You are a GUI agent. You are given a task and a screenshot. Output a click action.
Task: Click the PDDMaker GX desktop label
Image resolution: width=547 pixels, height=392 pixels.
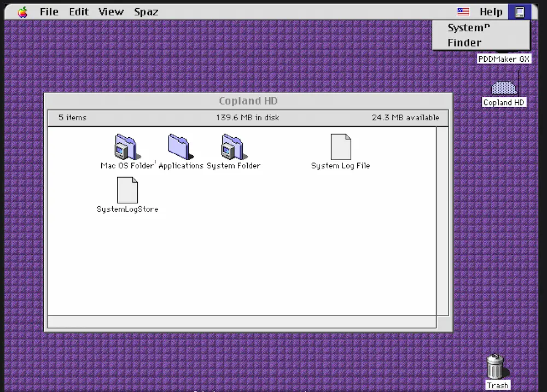pos(504,59)
